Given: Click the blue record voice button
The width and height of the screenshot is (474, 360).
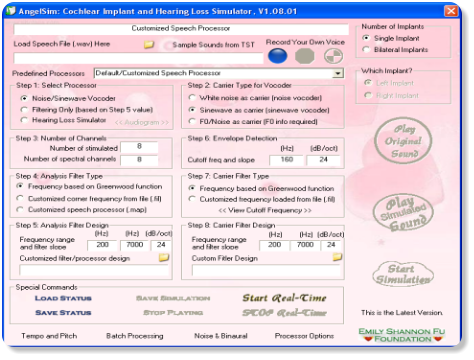Looking at the screenshot, I should tap(277, 56).
